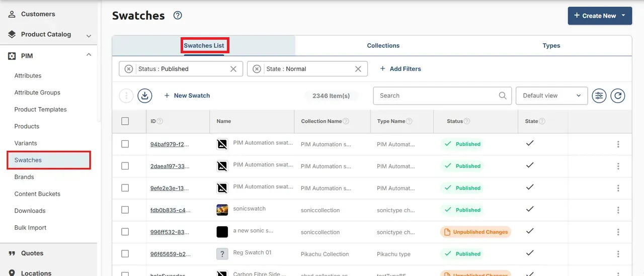Check the box for swatch 94baf979
Image resolution: width=644 pixels, height=276 pixels.
[125, 144]
